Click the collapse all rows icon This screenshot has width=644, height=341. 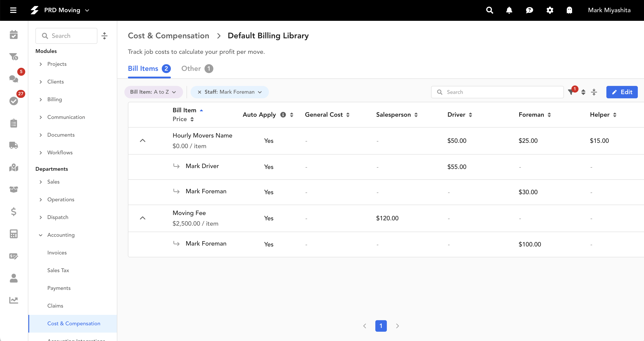[x=594, y=92]
